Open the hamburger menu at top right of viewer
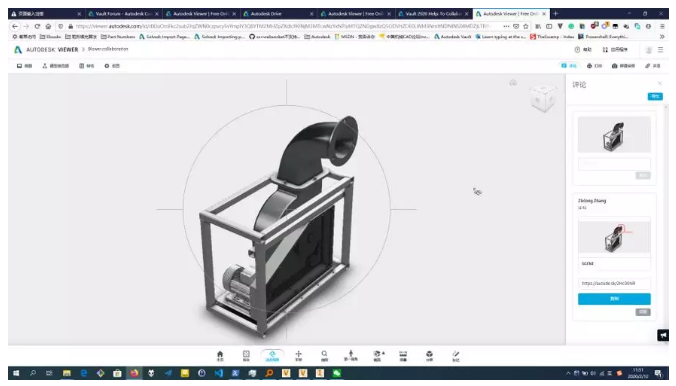676x386 pixels. 660,50
